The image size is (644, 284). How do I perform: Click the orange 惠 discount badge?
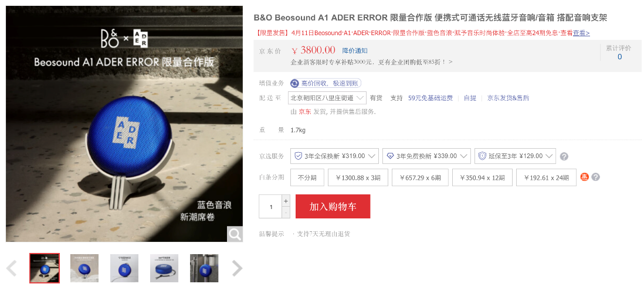tap(584, 177)
